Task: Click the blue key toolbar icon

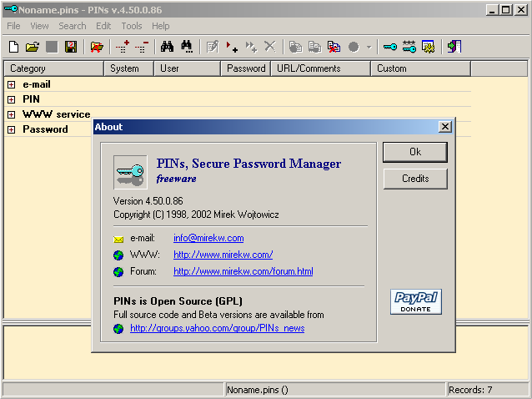Action: pyautogui.click(x=389, y=47)
